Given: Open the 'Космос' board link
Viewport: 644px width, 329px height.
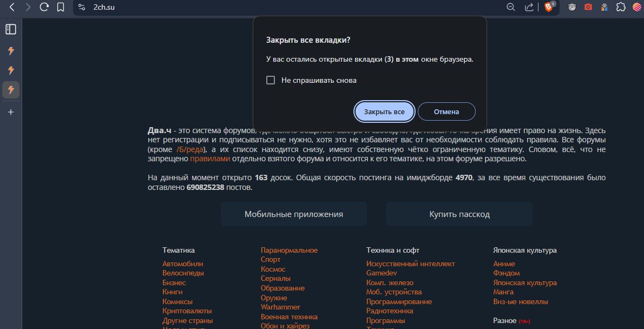Looking at the screenshot, I should tap(273, 269).
